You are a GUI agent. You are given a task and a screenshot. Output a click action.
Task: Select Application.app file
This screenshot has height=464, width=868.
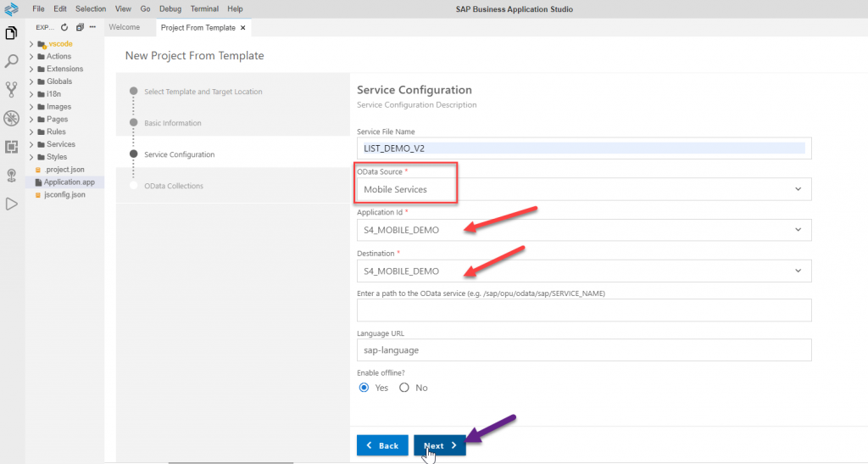point(64,182)
